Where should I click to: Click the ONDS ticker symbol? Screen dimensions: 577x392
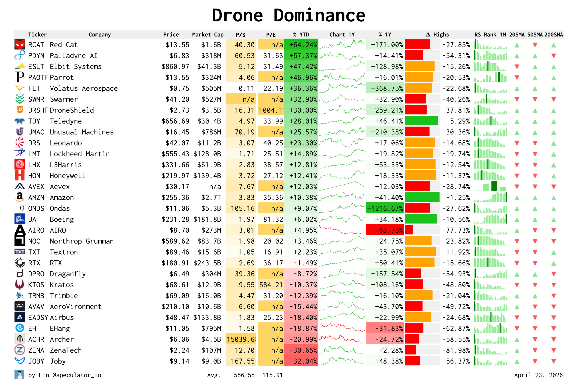[36, 208]
